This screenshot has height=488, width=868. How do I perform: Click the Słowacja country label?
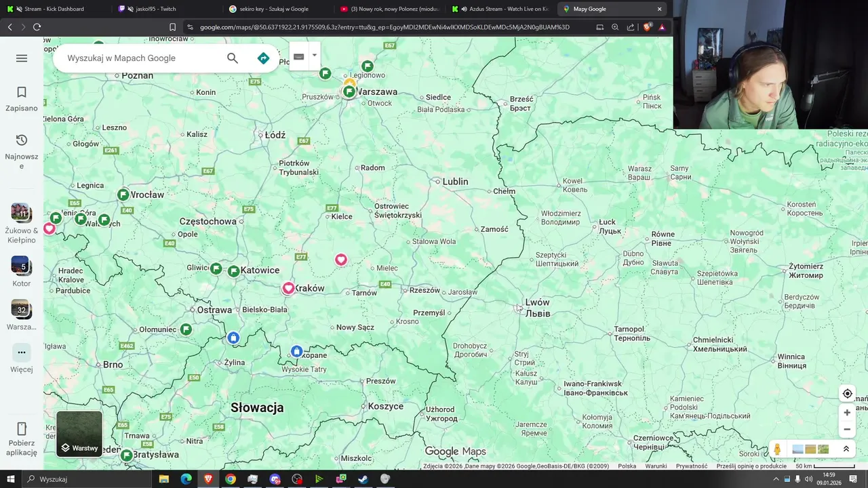tap(257, 407)
